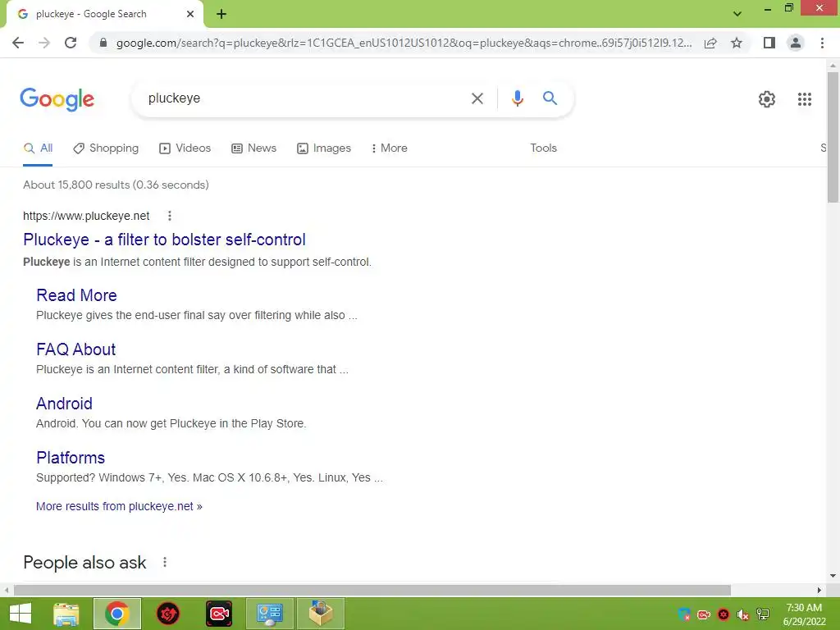
Task: Open the box package taskbar app
Action: pos(321,614)
